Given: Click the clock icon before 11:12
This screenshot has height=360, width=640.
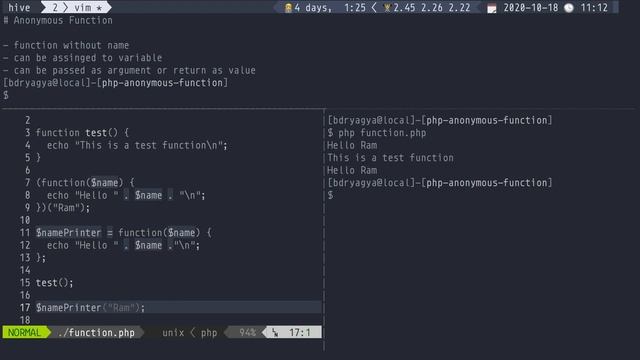Looking at the screenshot, I should (569, 8).
